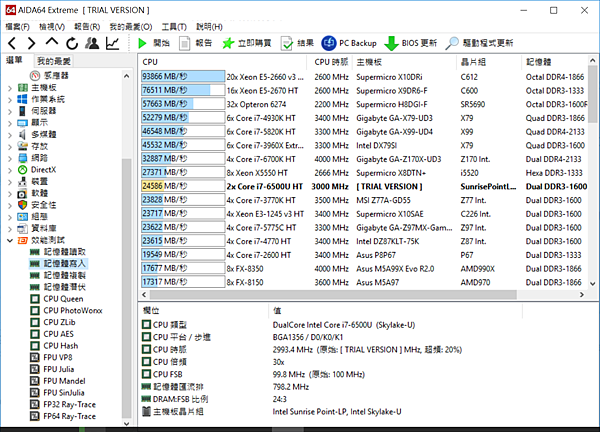Click the Refresh icon in the toolbar
This screenshot has width=600, height=432.
(72, 43)
